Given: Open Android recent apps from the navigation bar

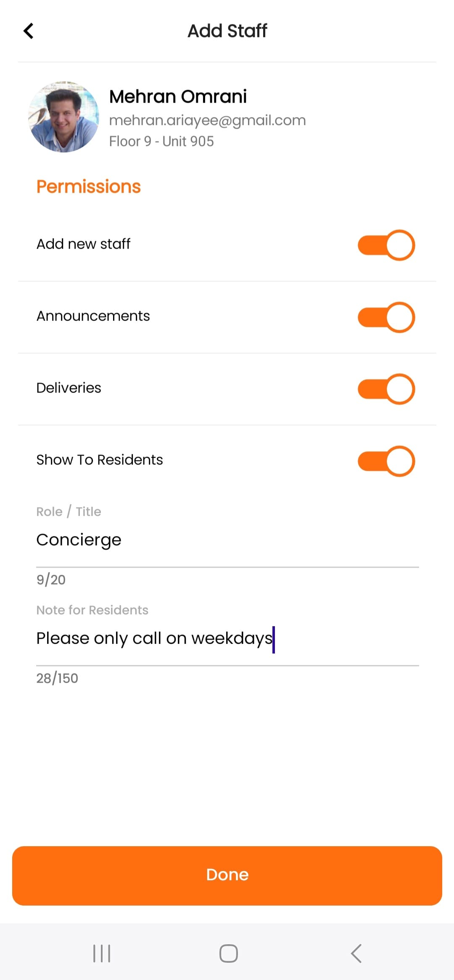Looking at the screenshot, I should [x=102, y=953].
